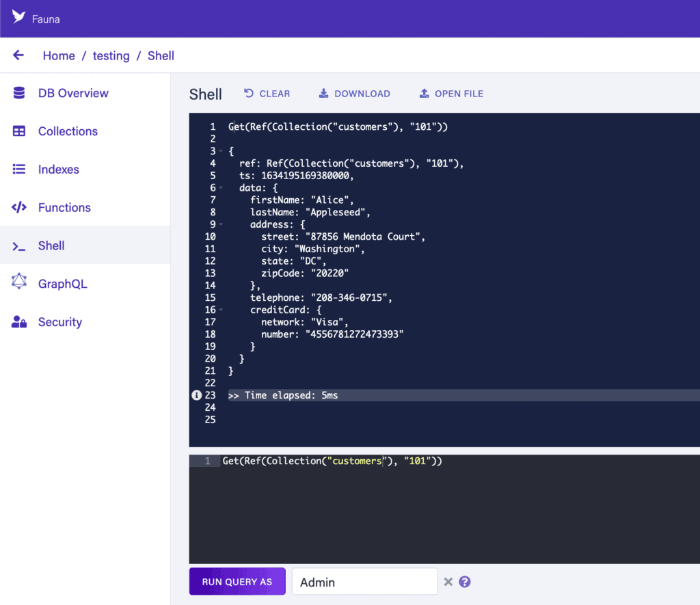Click the help question mark icon
Screen dimensions: 700x605
tap(465, 582)
